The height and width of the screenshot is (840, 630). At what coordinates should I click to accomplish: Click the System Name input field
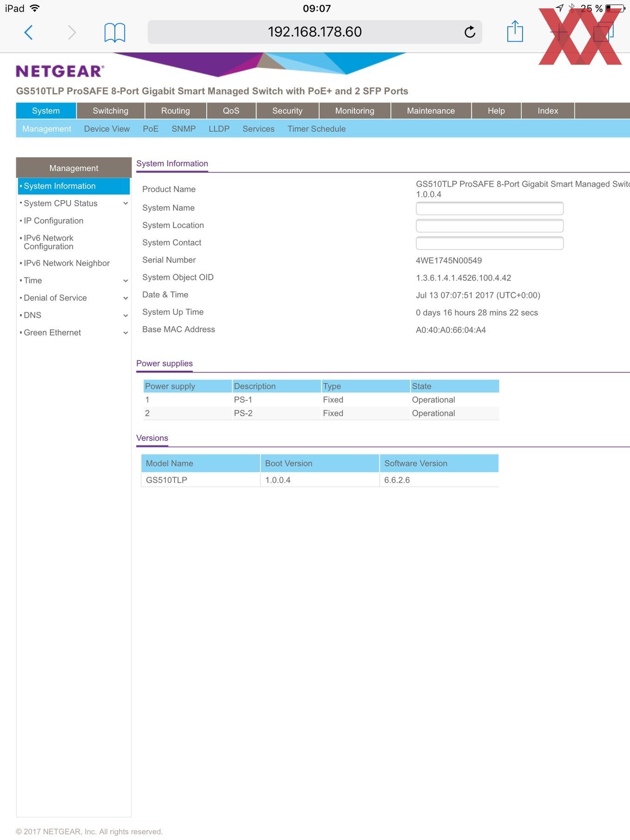point(490,208)
